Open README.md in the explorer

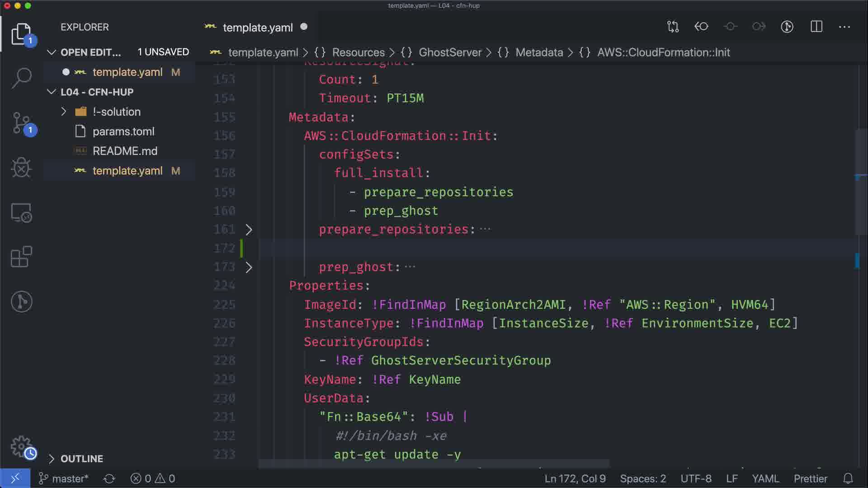tap(125, 151)
